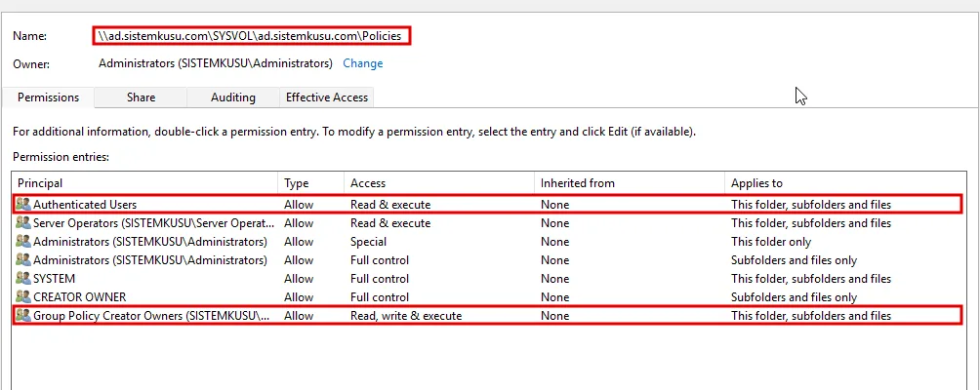Click the Group Policy Creator Owners icon
This screenshot has width=980, height=390.
pos(23,316)
